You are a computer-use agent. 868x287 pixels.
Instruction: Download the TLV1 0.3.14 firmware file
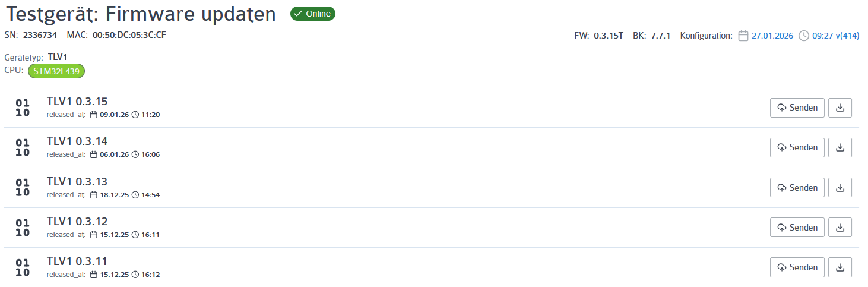pos(840,147)
